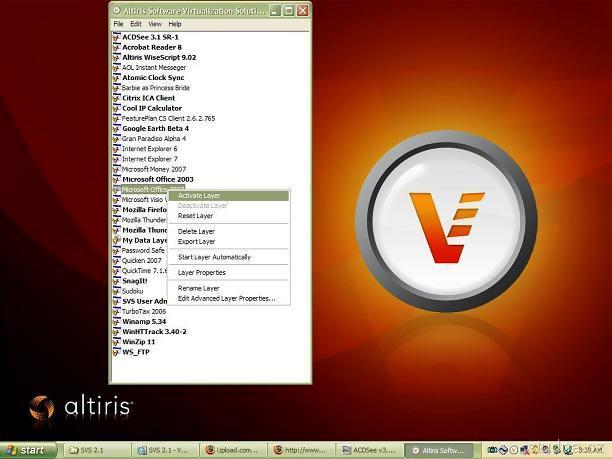The height and width of the screenshot is (459, 612).
Task: Choose Start Layer Automatically option
Action: (x=229, y=257)
